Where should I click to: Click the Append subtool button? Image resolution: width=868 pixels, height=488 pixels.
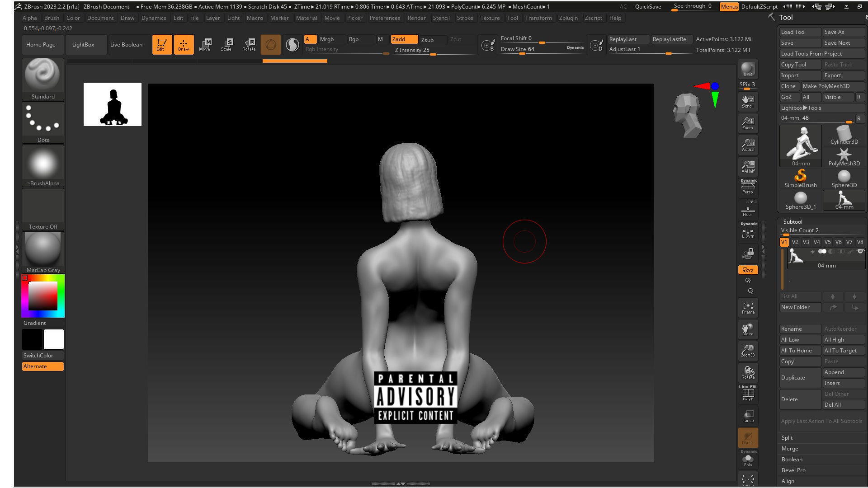(844, 372)
